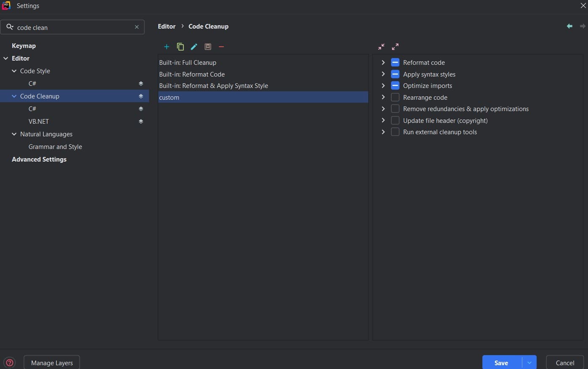The image size is (588, 369).
Task: Toggle the Reformat code checkbox
Action: click(395, 63)
